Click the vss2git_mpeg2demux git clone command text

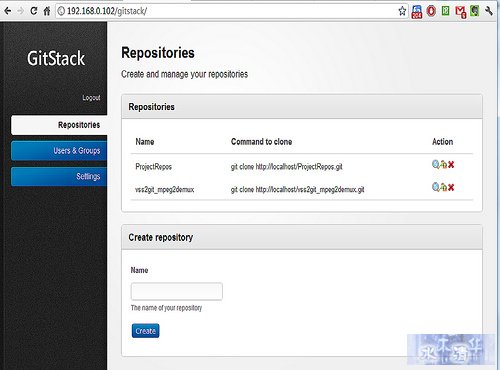click(x=297, y=189)
